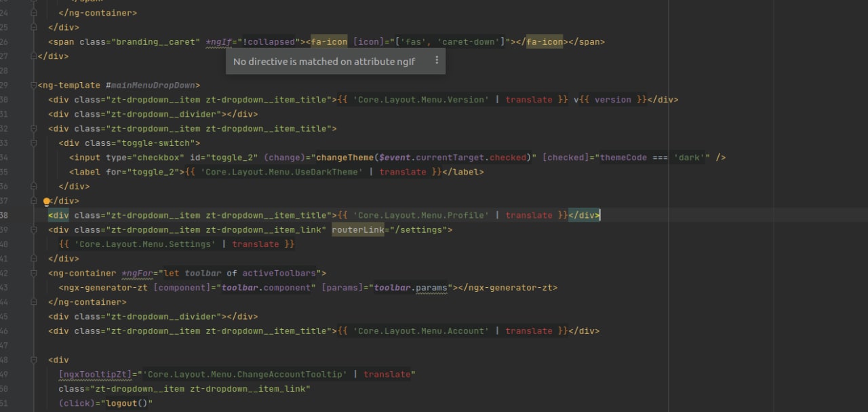Click the type="checkbox" attribute
The width and height of the screenshot is (868, 412).
tap(145, 157)
